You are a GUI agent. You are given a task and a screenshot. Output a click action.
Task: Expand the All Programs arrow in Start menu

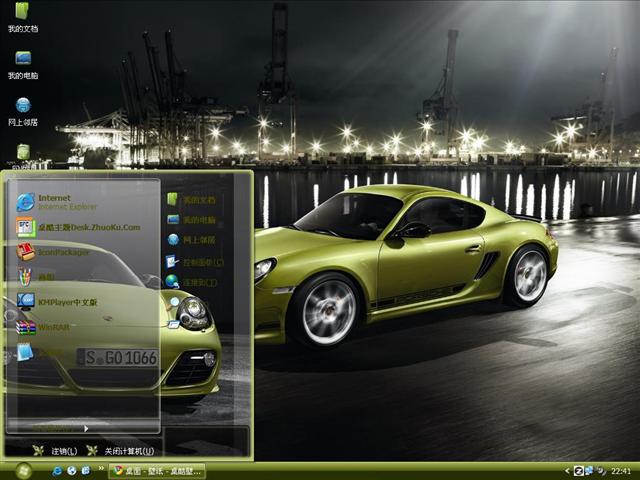point(86,428)
